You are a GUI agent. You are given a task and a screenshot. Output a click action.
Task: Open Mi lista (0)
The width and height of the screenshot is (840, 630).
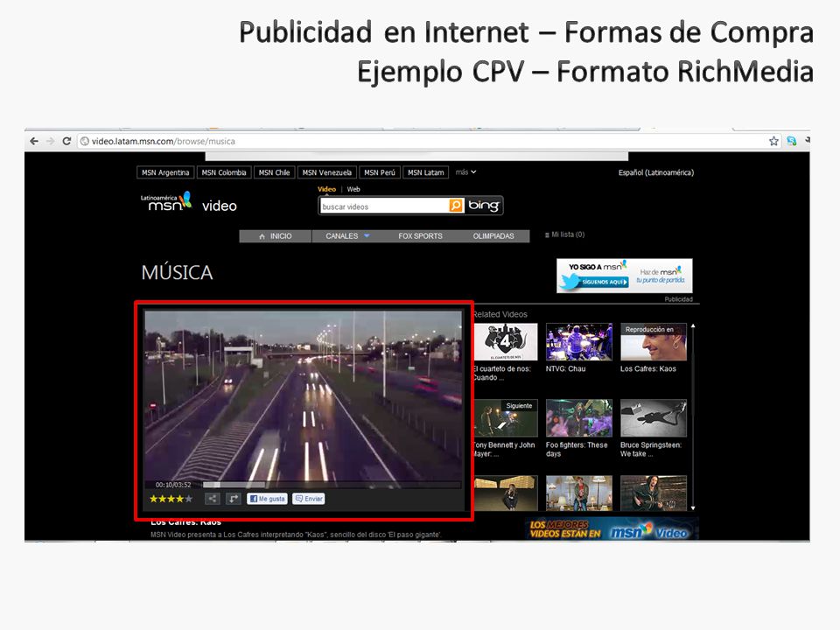(x=564, y=234)
